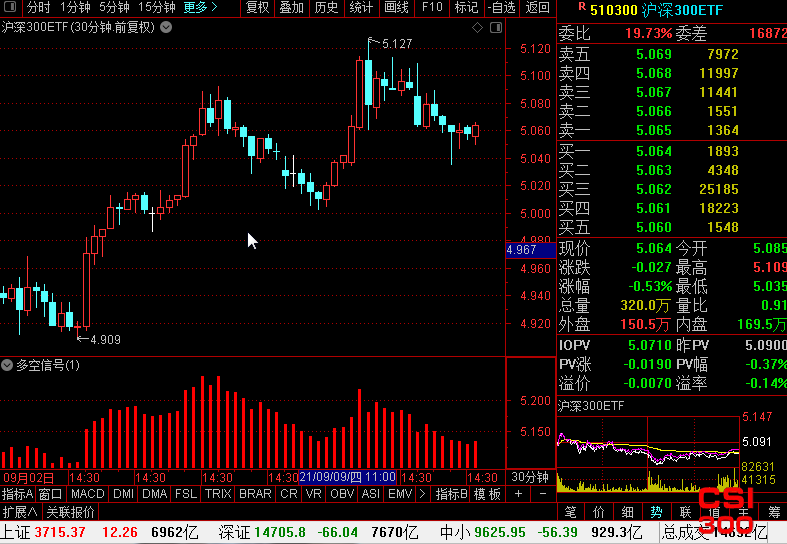The width and height of the screenshot is (787, 544).
Task: Click the 沪深300ETF mini intraday chart
Action: pos(647,454)
